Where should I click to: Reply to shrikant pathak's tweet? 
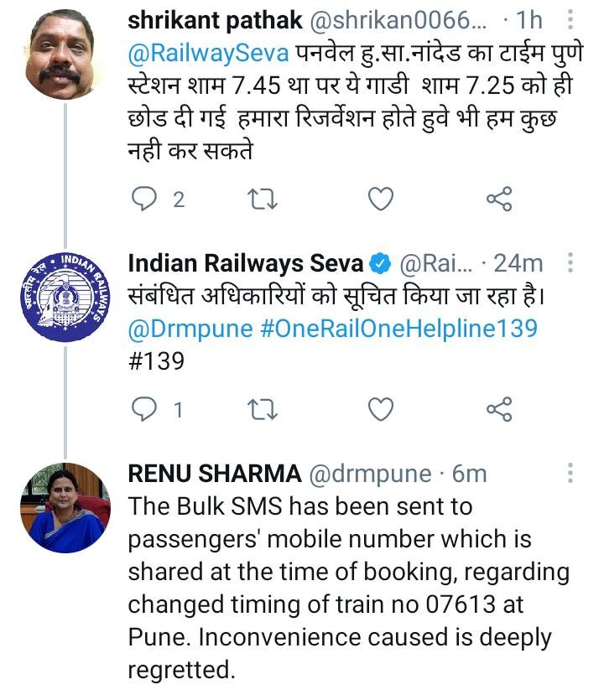[144, 200]
